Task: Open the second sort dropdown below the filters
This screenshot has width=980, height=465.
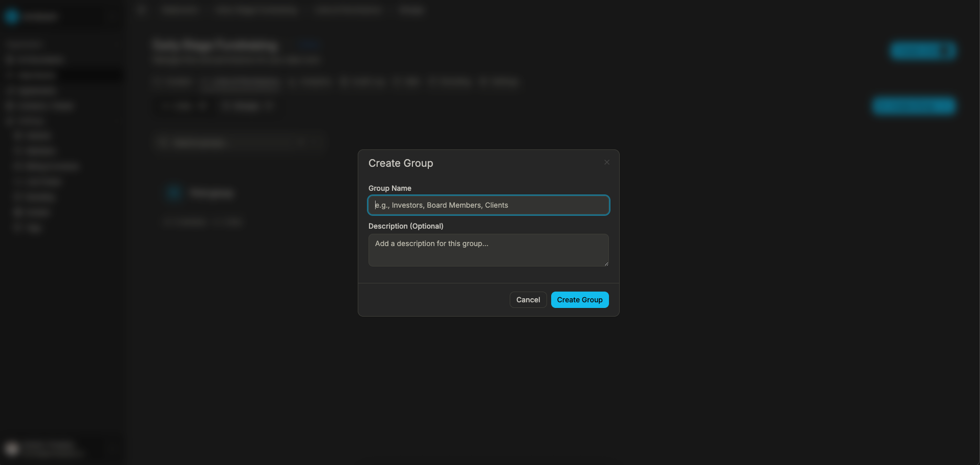Action: pos(248,106)
